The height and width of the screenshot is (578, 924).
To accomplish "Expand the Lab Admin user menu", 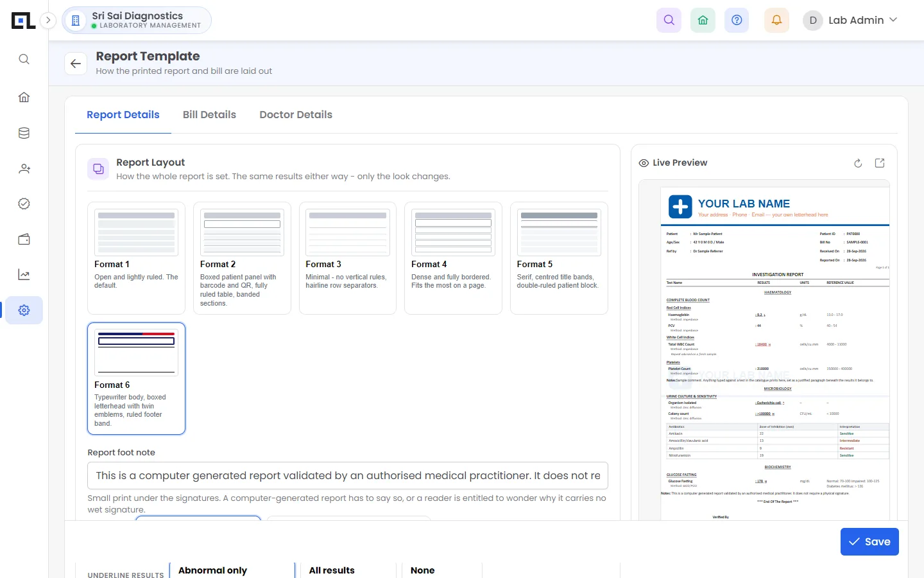I will [850, 20].
